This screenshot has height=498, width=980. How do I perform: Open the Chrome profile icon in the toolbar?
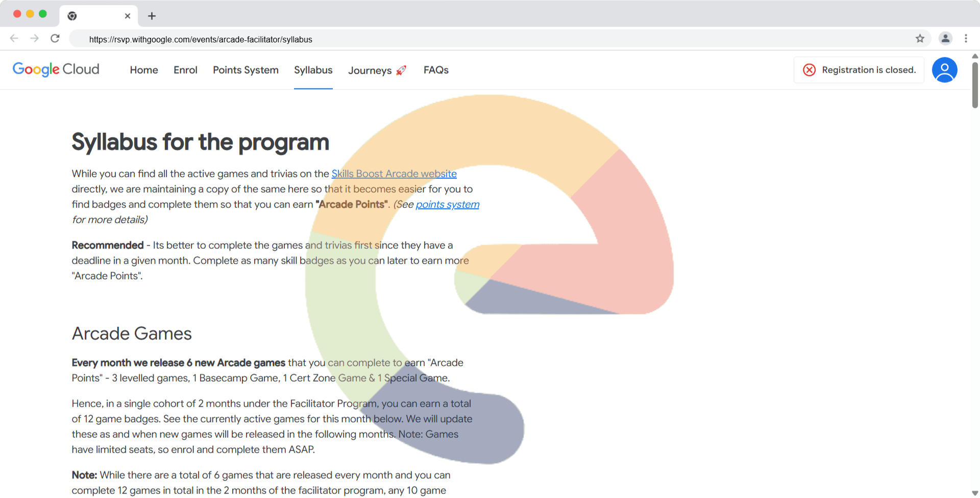click(945, 38)
